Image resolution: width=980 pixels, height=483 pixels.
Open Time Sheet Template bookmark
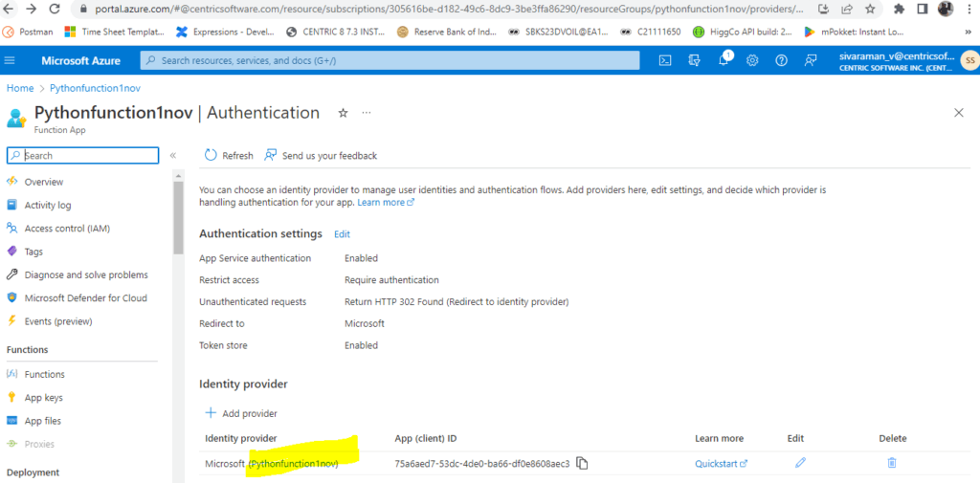point(115,32)
